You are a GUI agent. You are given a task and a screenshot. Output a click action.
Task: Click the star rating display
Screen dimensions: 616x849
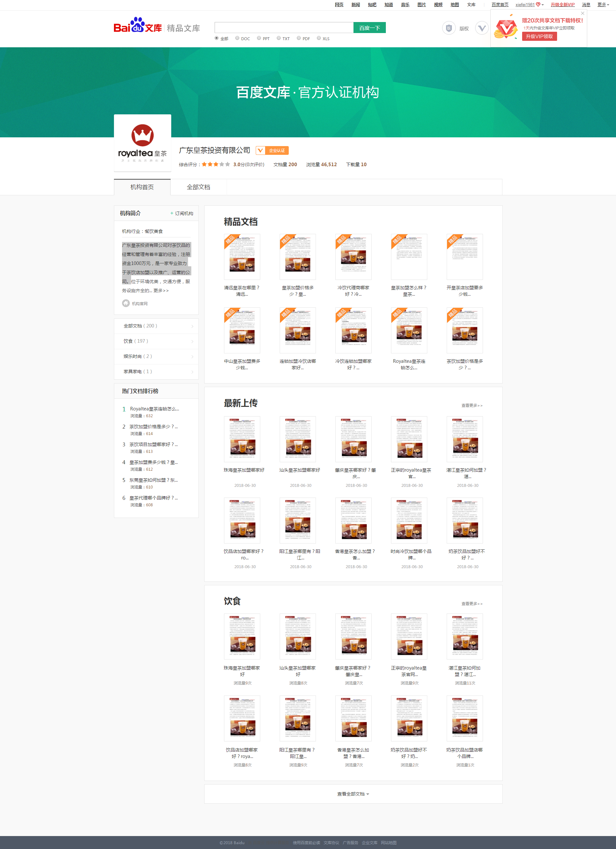pos(216,164)
